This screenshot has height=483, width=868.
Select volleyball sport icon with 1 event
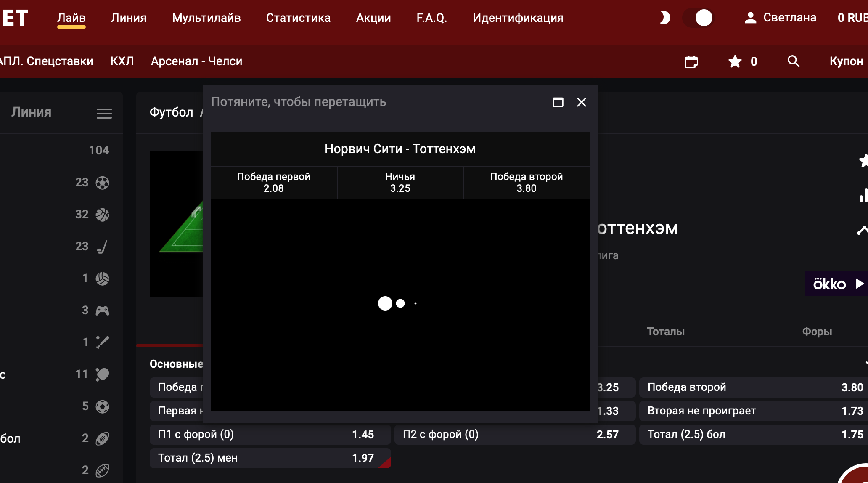tap(102, 279)
